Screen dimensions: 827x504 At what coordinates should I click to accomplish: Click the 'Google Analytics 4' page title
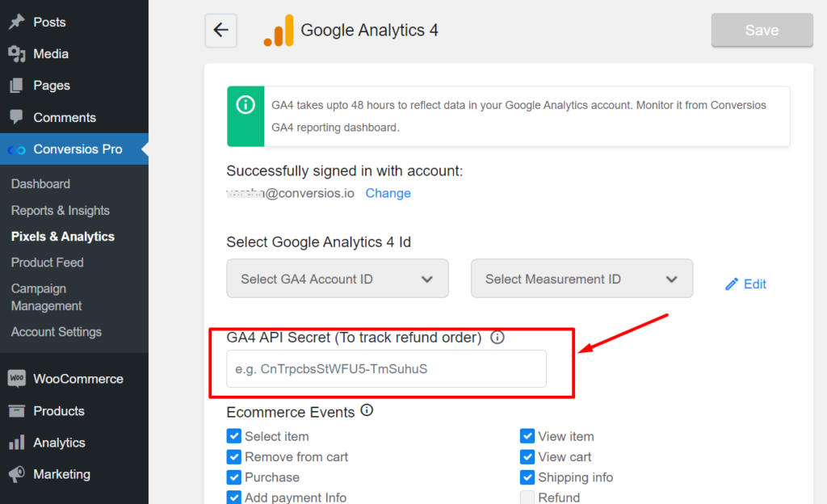coord(369,30)
